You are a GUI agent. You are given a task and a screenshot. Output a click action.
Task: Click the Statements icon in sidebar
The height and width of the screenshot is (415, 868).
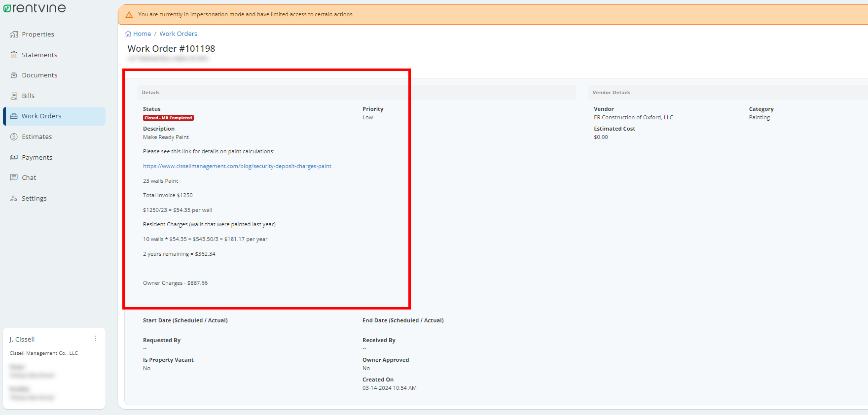tap(14, 55)
